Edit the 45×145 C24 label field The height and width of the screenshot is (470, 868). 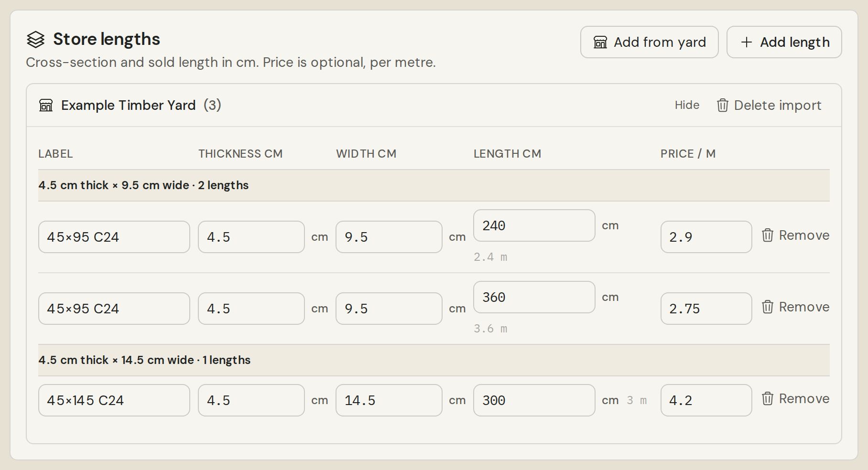point(114,400)
